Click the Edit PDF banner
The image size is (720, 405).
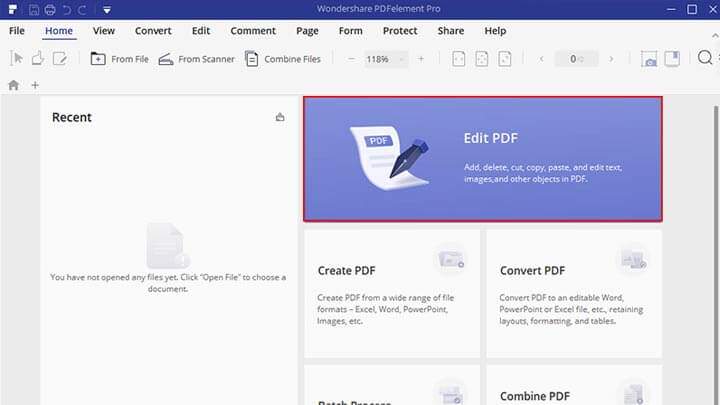coord(483,159)
